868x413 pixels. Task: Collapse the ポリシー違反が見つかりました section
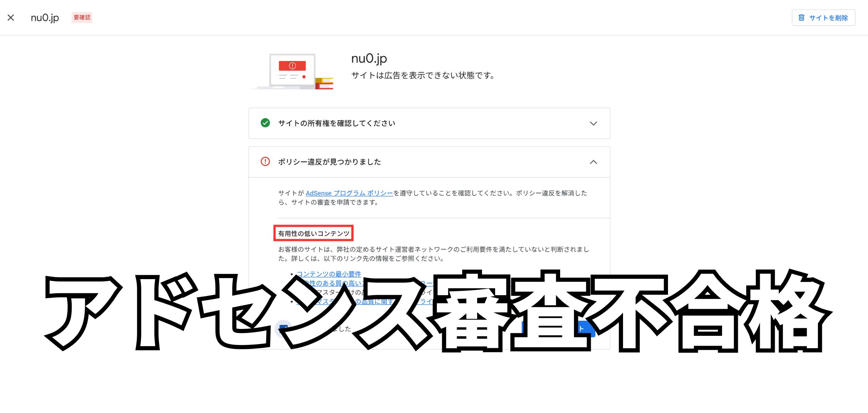click(594, 162)
